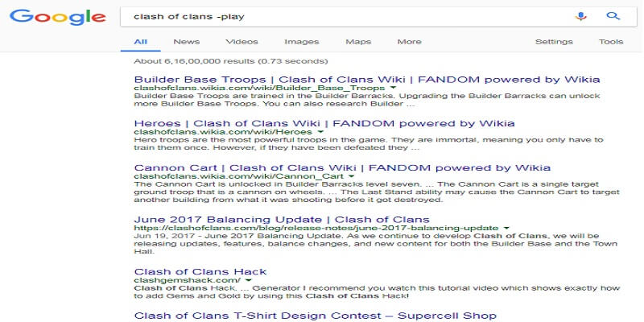Open the Images results tab

point(302,42)
